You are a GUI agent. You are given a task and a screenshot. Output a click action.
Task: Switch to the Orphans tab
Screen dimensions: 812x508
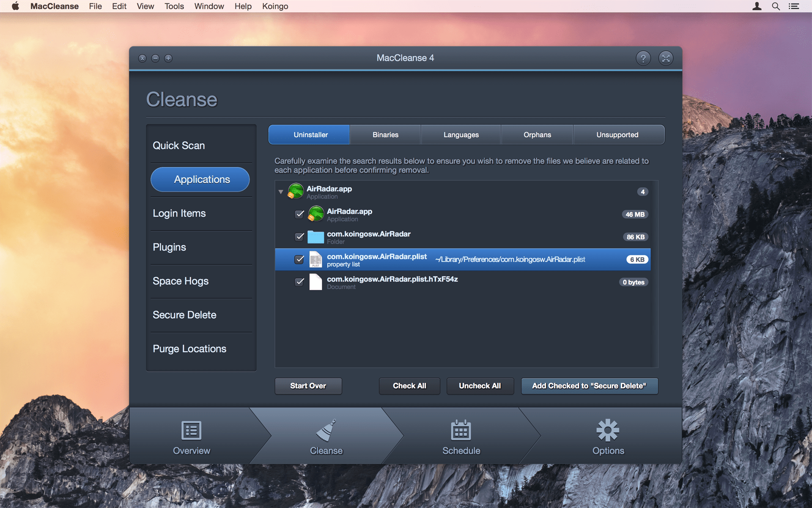click(x=537, y=135)
